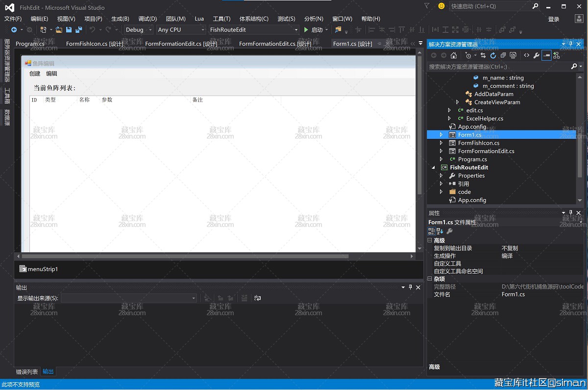Click the Open File folder icon
The height and width of the screenshot is (390, 588).
59,30
